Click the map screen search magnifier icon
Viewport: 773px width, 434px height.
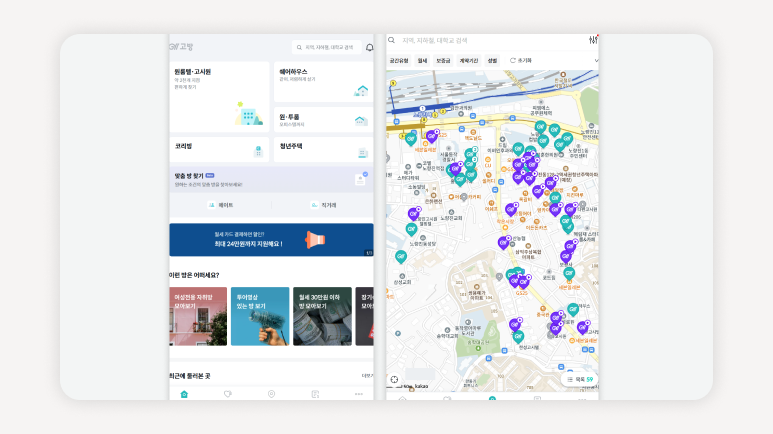(391, 40)
